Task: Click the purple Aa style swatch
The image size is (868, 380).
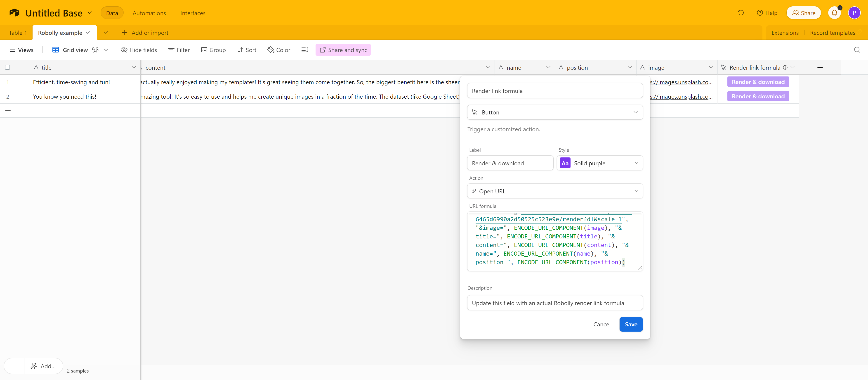Action: [565, 163]
